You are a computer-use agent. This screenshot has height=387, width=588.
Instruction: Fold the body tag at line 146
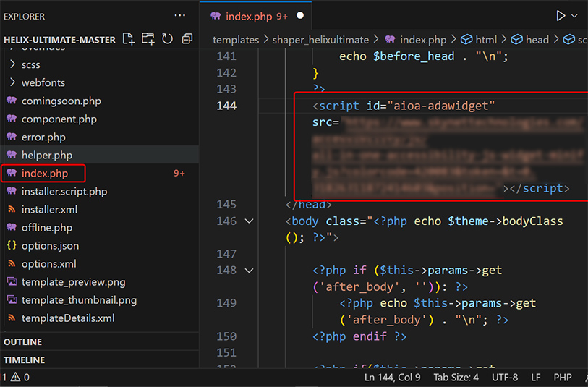[250, 221]
